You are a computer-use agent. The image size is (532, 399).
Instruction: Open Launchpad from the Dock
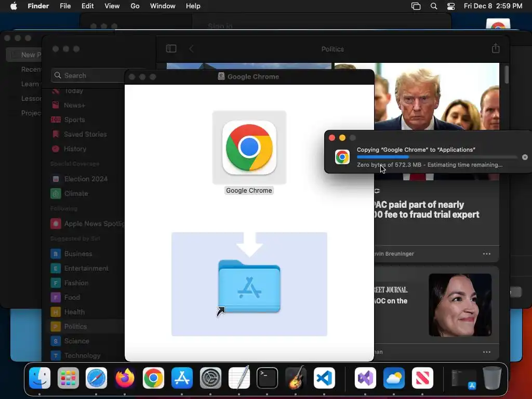click(68, 378)
